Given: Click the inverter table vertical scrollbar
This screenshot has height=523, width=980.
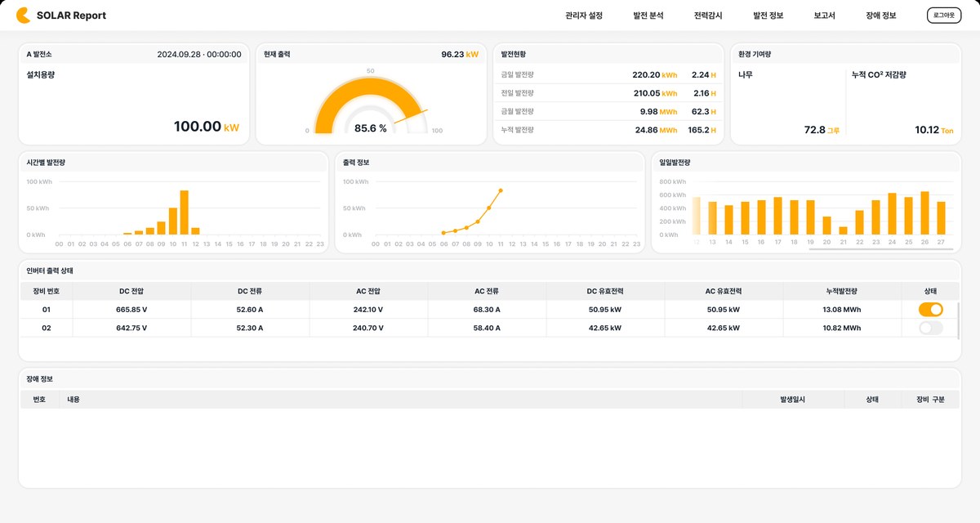Looking at the screenshot, I should (960, 320).
